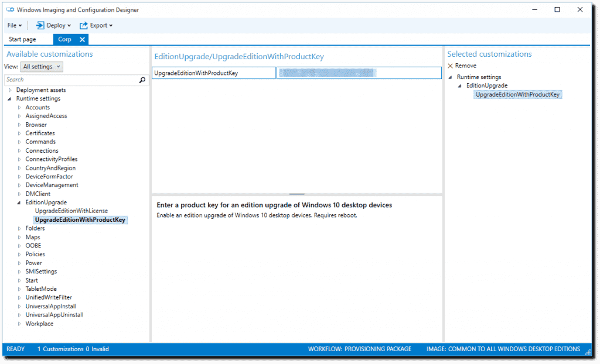Image resolution: width=600 pixels, height=364 pixels.
Task: Expand the Certificates node
Action: tap(19, 133)
